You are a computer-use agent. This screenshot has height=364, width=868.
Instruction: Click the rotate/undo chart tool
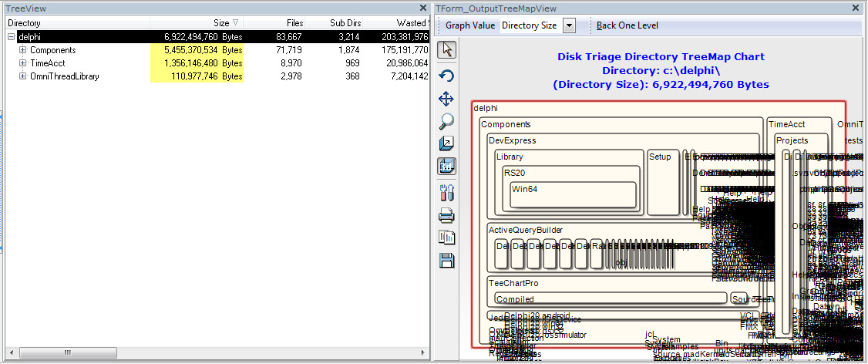pyautogui.click(x=447, y=76)
